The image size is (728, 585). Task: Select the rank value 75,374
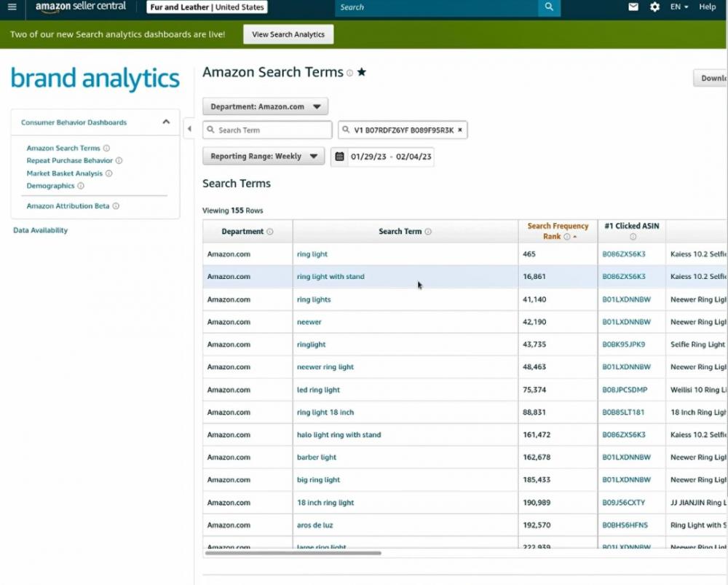click(534, 390)
